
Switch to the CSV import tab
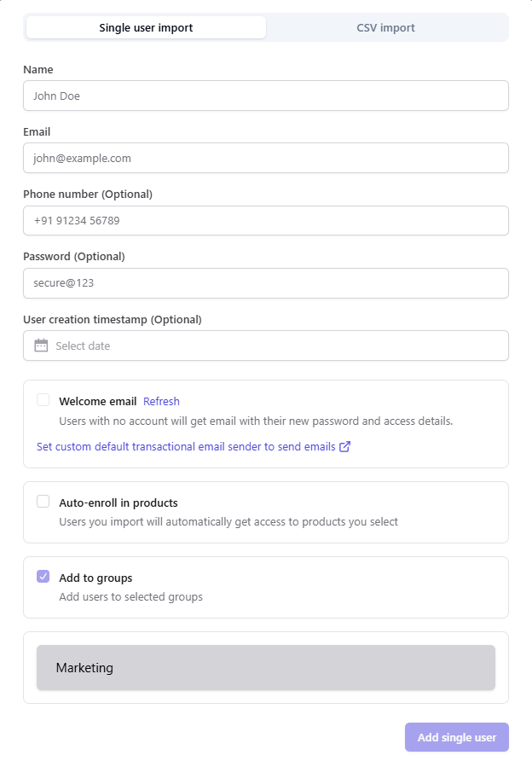pos(385,27)
